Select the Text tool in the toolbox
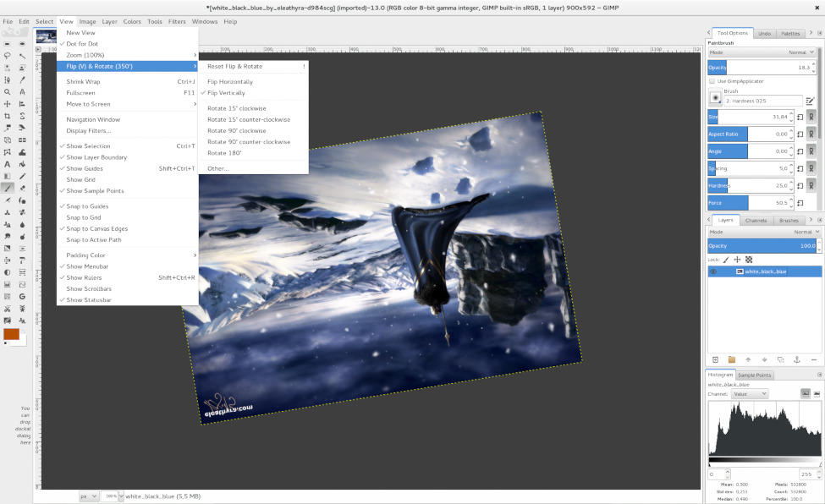 (x=7, y=164)
